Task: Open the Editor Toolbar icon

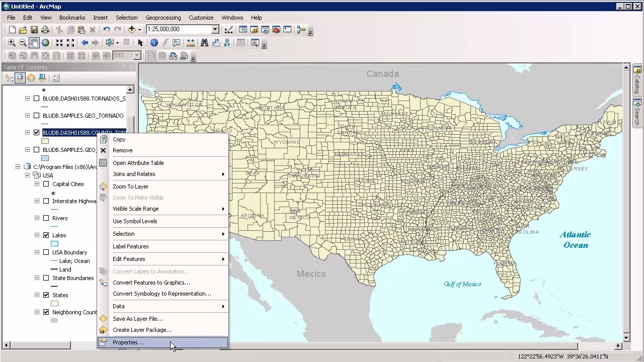Action: click(229, 30)
